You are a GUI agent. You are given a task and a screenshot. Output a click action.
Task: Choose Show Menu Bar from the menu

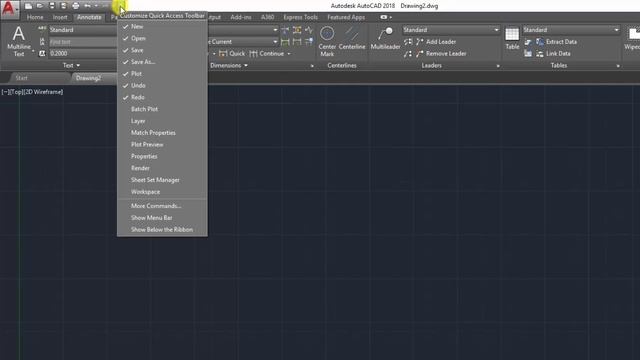pyautogui.click(x=162, y=218)
